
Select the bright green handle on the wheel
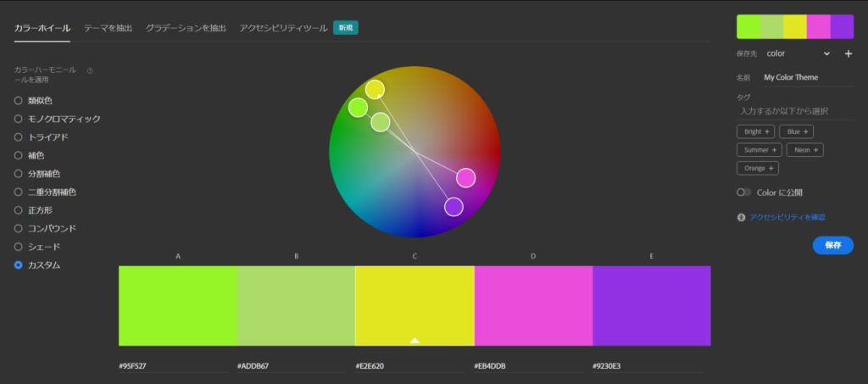click(359, 108)
